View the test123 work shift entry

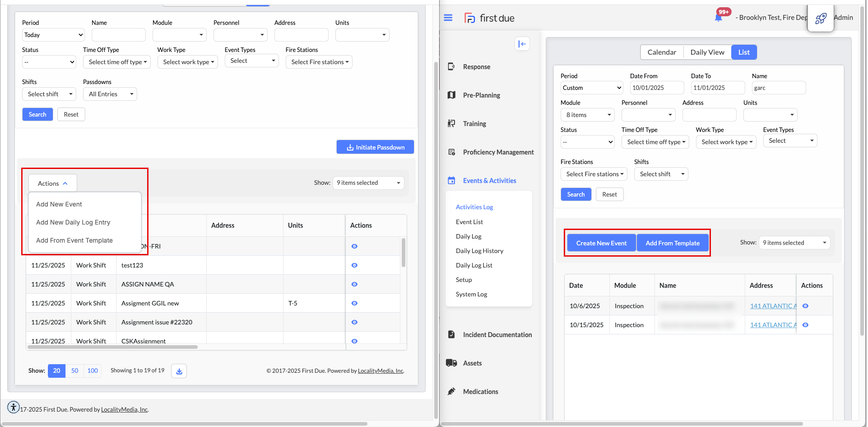click(x=354, y=265)
